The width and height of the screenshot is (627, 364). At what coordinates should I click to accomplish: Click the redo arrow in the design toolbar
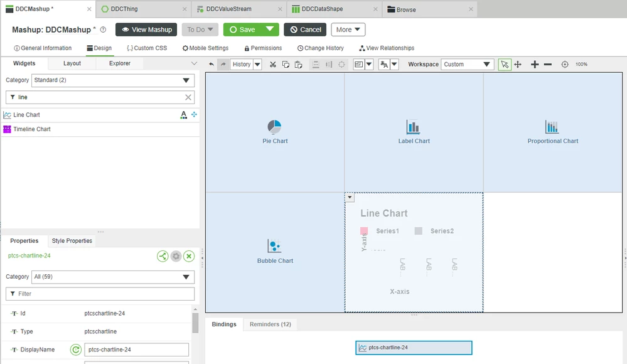pos(223,64)
